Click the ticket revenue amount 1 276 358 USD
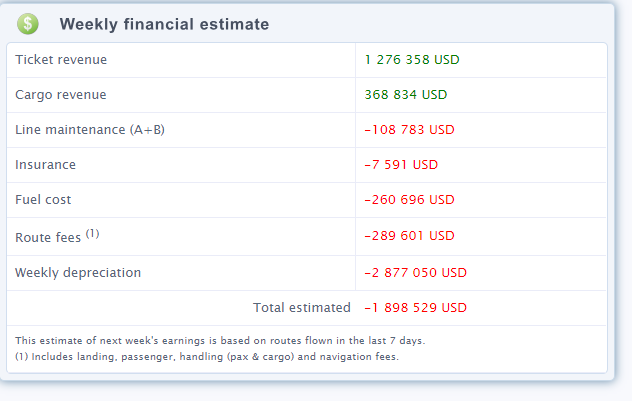The width and height of the screenshot is (632, 401). (x=412, y=60)
